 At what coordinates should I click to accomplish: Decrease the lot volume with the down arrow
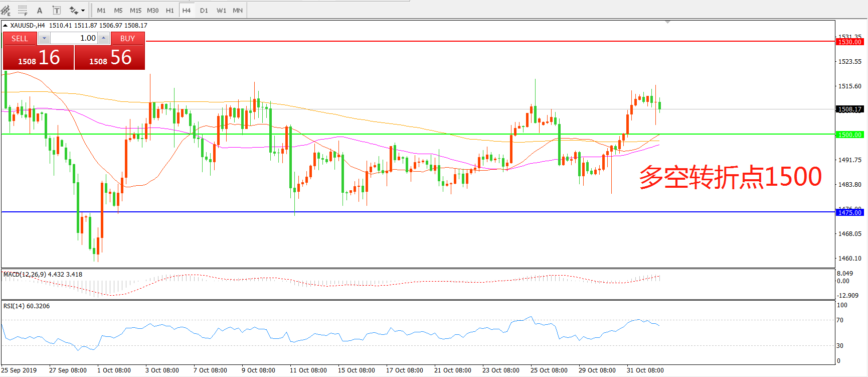(x=44, y=38)
